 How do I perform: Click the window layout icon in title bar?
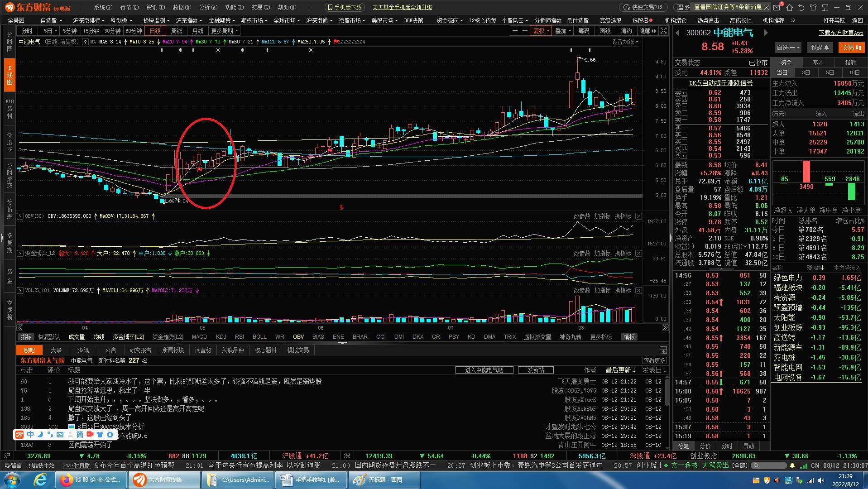[x=825, y=7]
